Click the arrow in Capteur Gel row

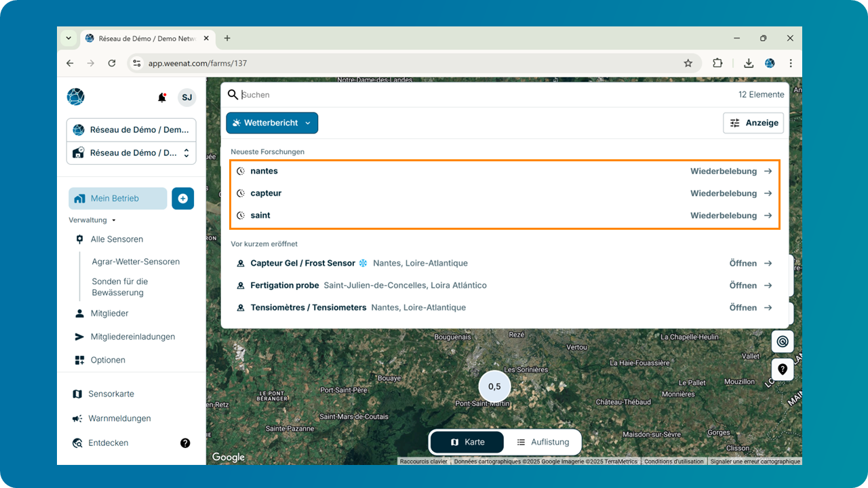pyautogui.click(x=768, y=263)
